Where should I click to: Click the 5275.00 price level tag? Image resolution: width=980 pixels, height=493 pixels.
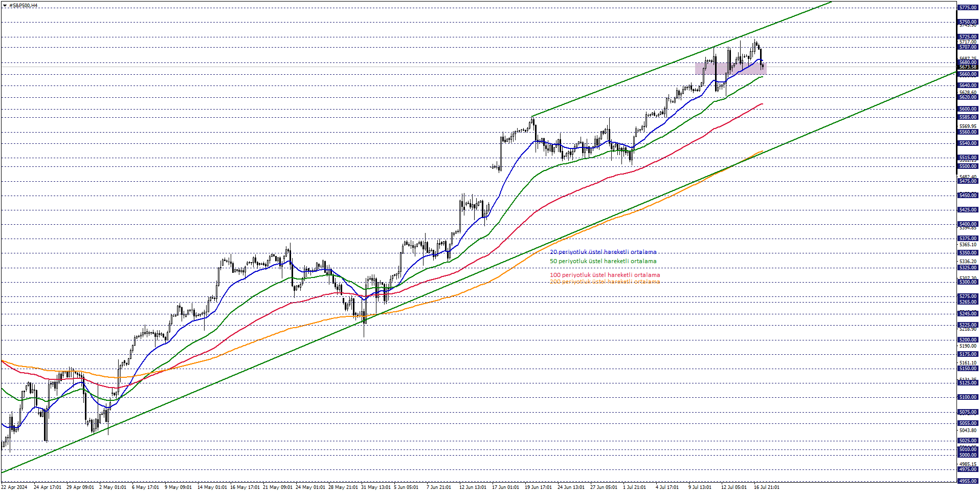pos(968,296)
